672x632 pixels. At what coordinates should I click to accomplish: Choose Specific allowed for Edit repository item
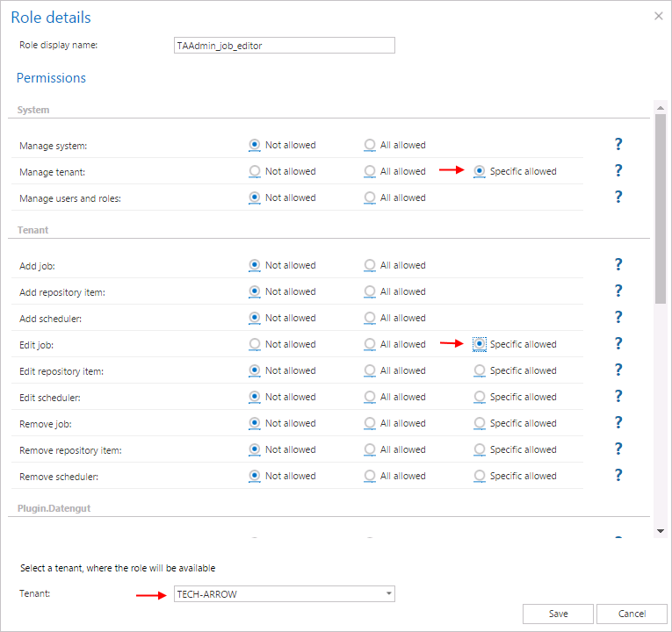click(x=480, y=370)
